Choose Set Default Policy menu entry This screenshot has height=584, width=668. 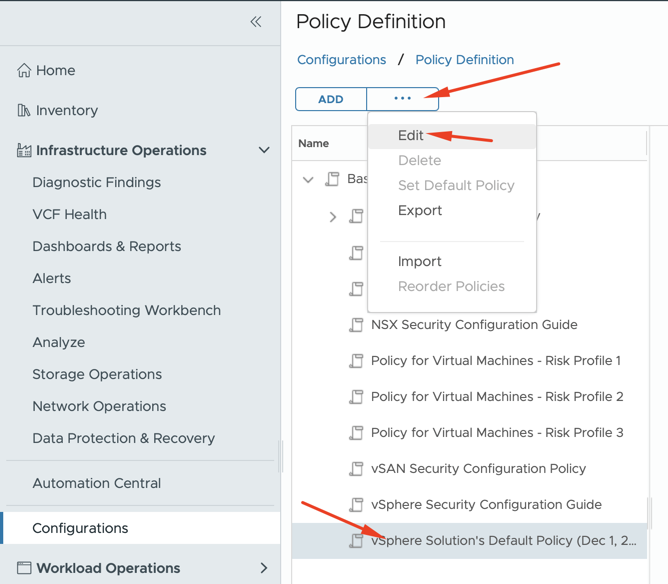[456, 185]
